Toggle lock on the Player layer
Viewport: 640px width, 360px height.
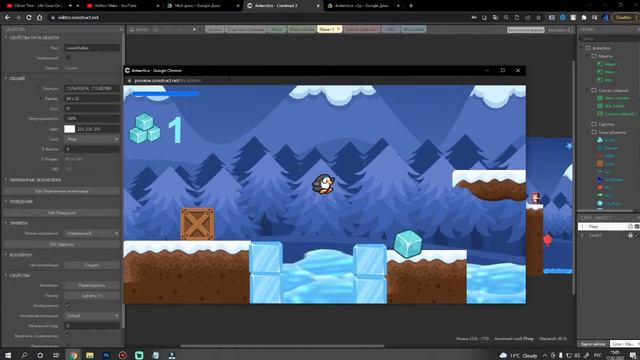630,226
